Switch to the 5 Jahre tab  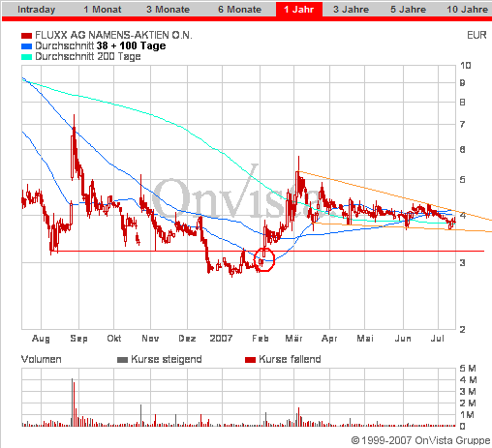(408, 10)
